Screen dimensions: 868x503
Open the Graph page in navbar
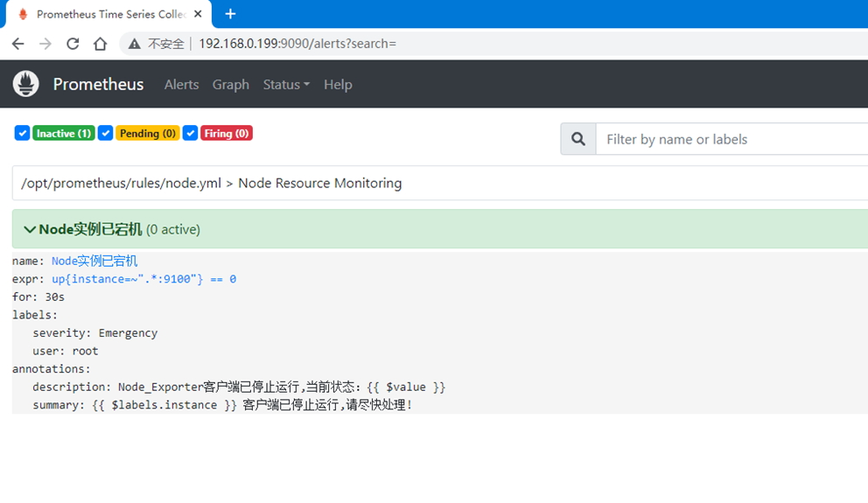(231, 85)
